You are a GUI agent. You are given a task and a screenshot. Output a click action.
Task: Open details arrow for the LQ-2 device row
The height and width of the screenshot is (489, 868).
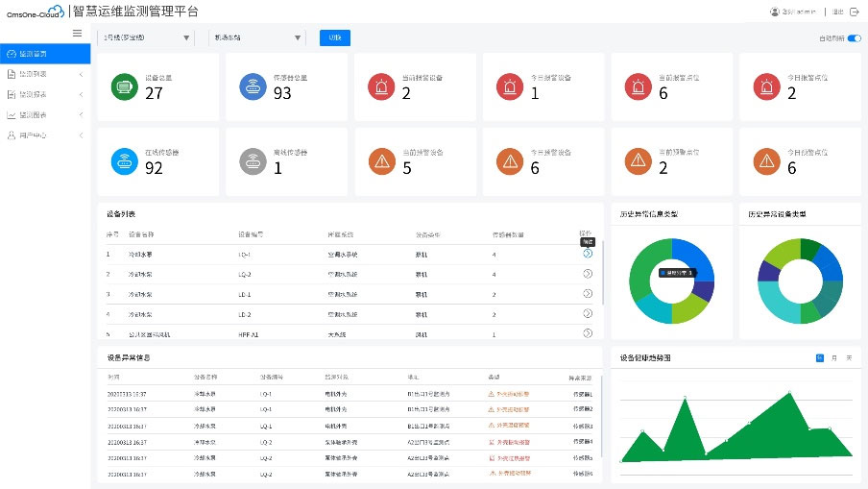588,274
